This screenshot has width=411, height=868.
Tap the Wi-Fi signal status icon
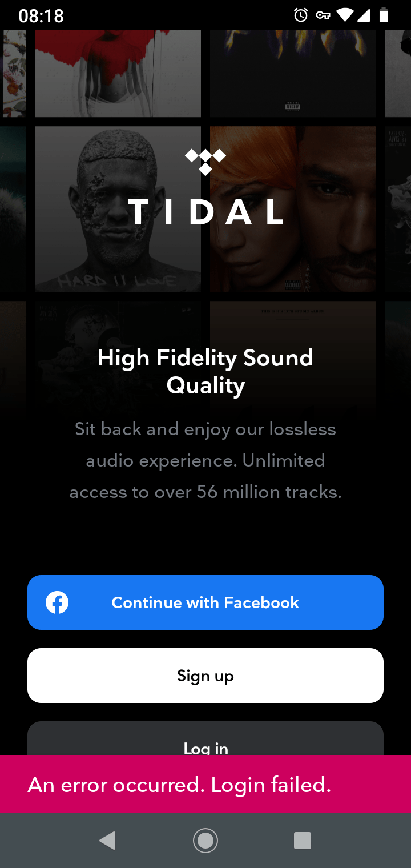coord(345,15)
